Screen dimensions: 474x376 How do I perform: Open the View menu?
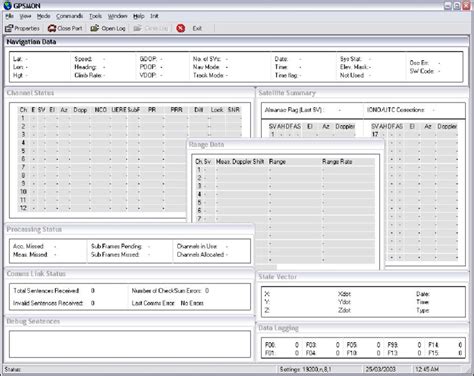[25, 16]
